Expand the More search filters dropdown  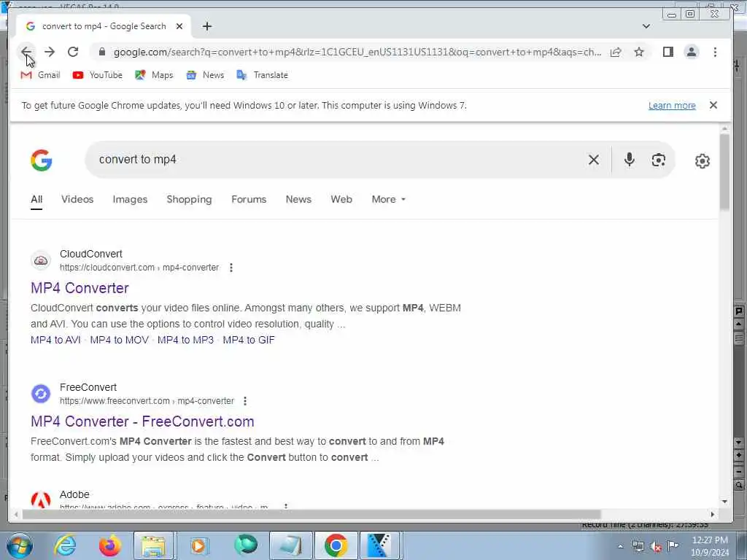(x=388, y=200)
